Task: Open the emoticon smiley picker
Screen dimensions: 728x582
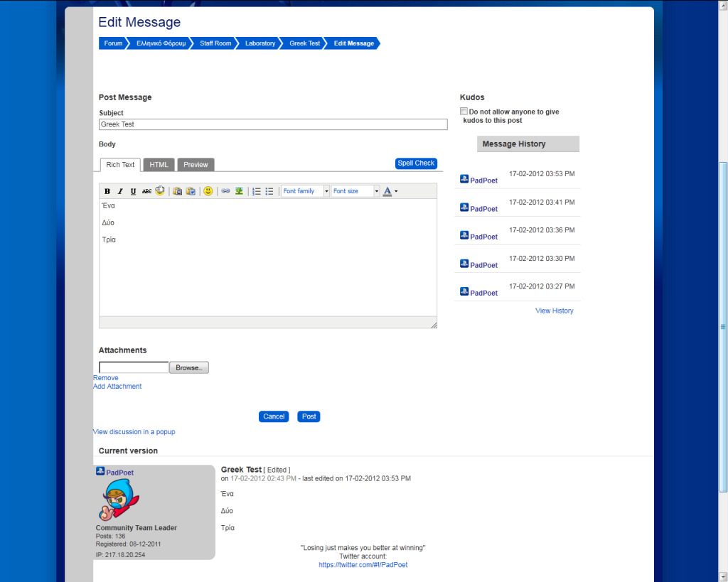Action: [x=208, y=191]
